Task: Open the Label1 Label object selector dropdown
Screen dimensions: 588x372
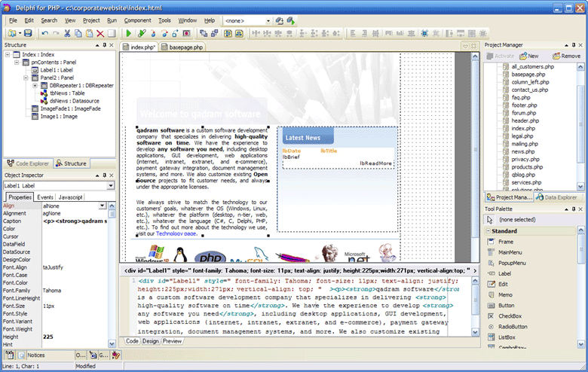Action: (x=111, y=186)
